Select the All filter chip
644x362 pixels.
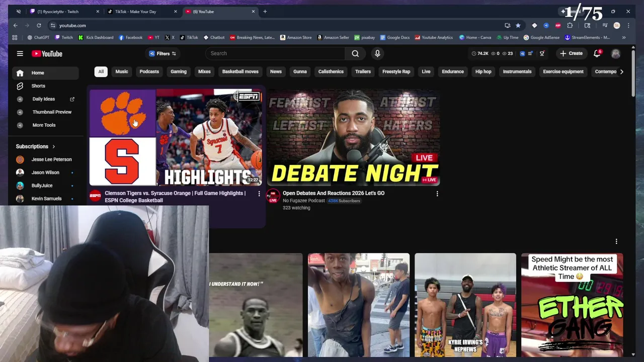point(101,71)
